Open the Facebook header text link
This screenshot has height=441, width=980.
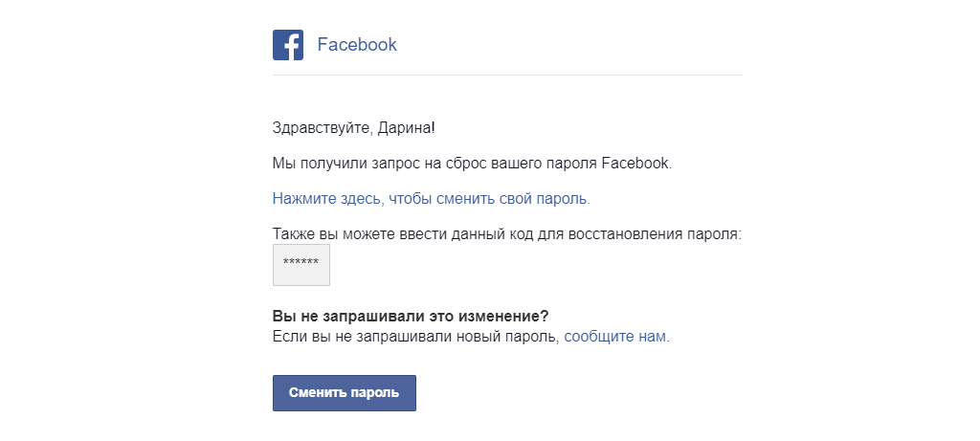point(356,45)
